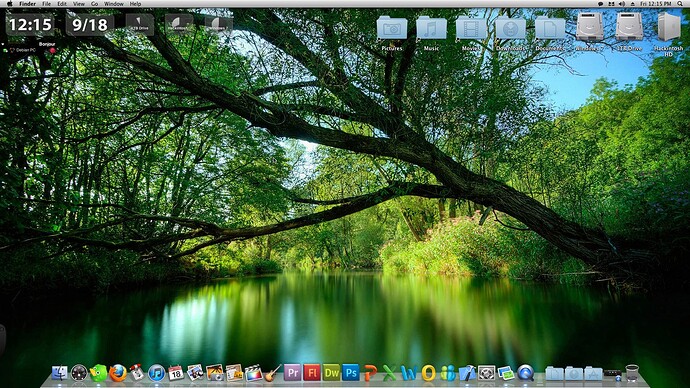
Task: Click the 9/18 date widget
Action: point(90,25)
